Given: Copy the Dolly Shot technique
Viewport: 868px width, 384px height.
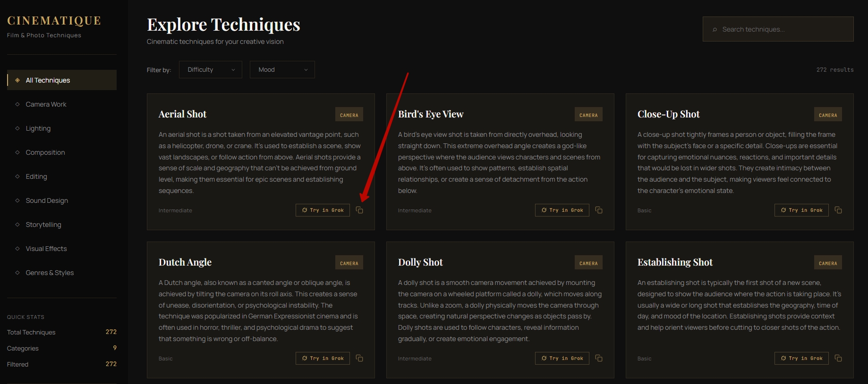Looking at the screenshot, I should click(599, 358).
